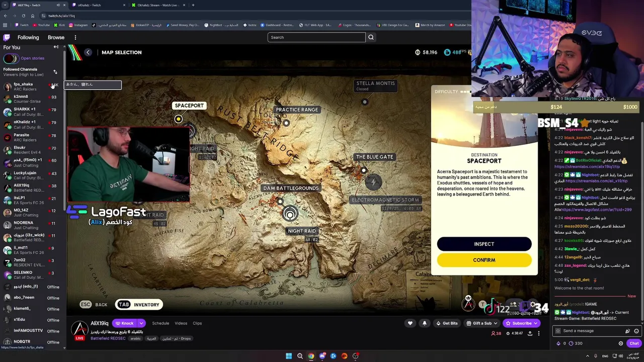644x362 pixels.
Task: Open LuckyLujain channel in sidebar
Action: click(31, 175)
